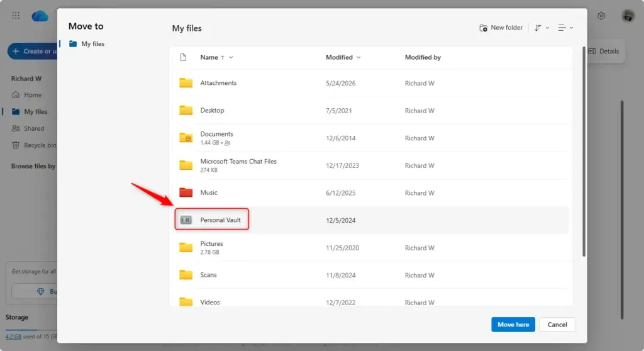The height and width of the screenshot is (351, 644).
Task: Click the 11/8/2024 modified date
Action: [x=340, y=276]
